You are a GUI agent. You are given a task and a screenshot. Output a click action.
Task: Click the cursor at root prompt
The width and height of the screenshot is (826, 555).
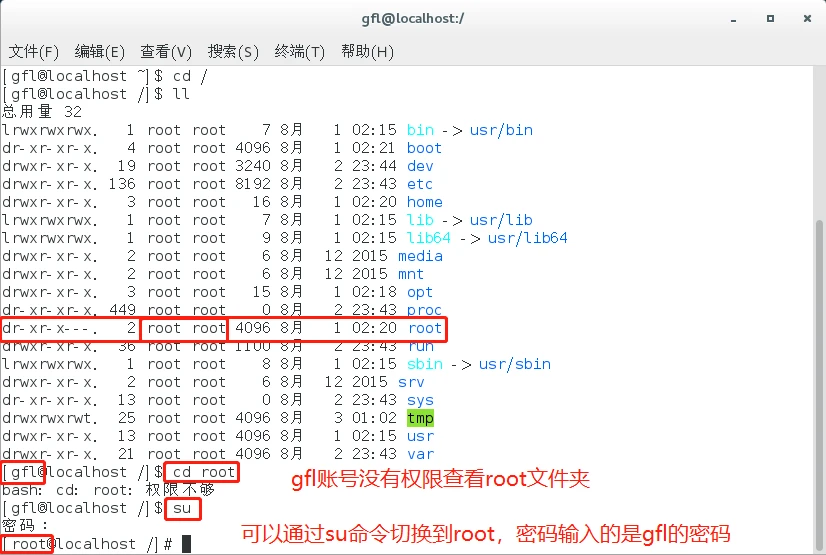coord(186,544)
